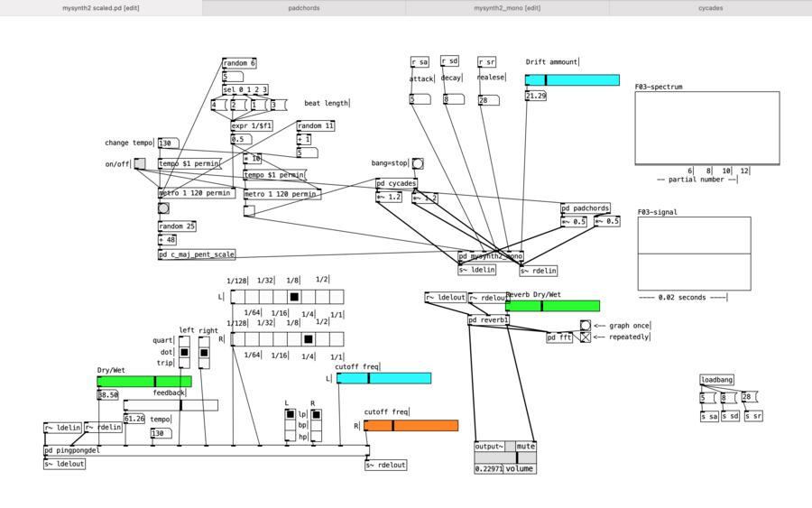
Task: Click the pd cycades subpatch object
Action: point(397,184)
